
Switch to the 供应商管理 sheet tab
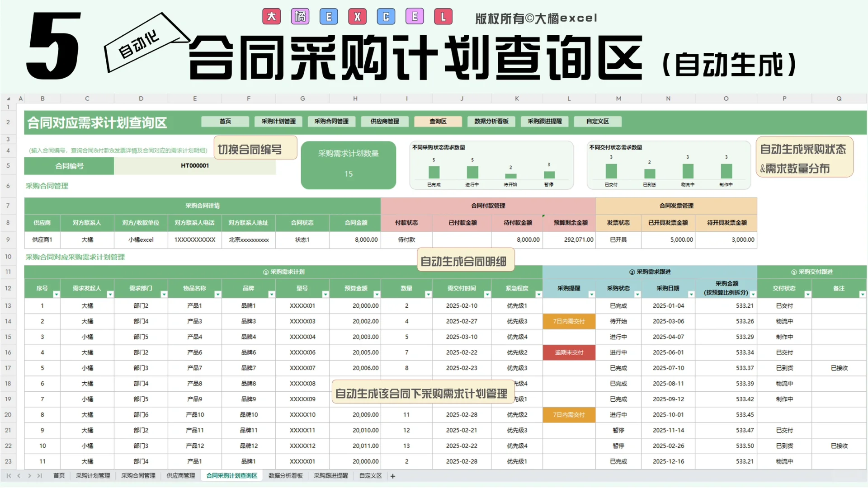click(181, 476)
